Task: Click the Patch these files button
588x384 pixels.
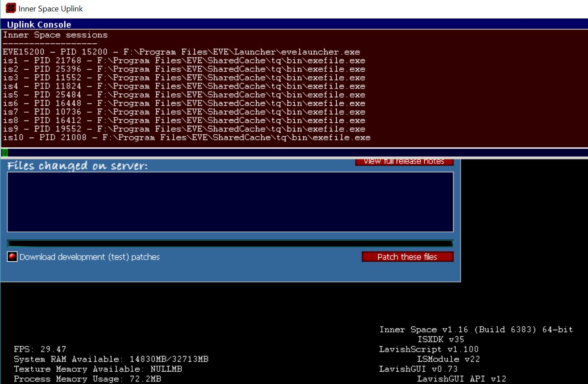Action: 407,257
